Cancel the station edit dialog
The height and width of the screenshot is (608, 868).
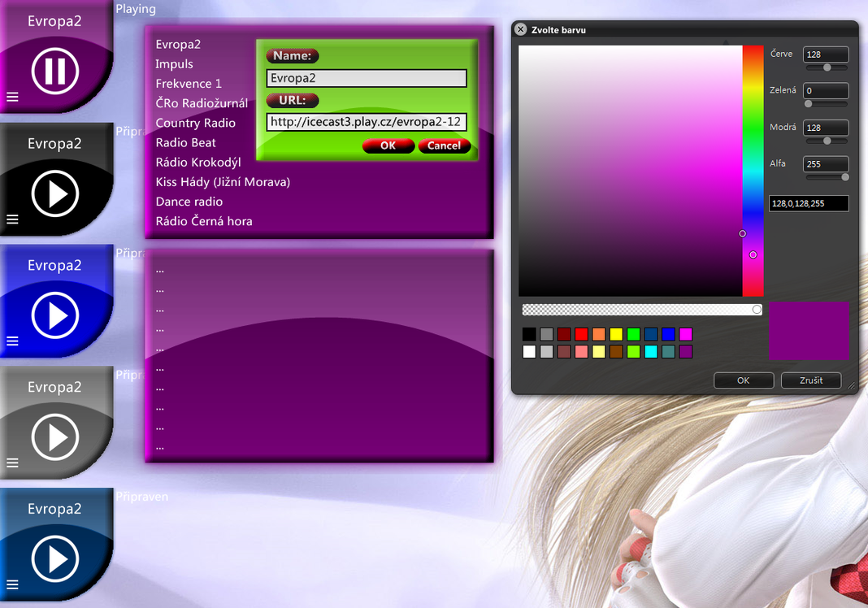click(x=444, y=145)
